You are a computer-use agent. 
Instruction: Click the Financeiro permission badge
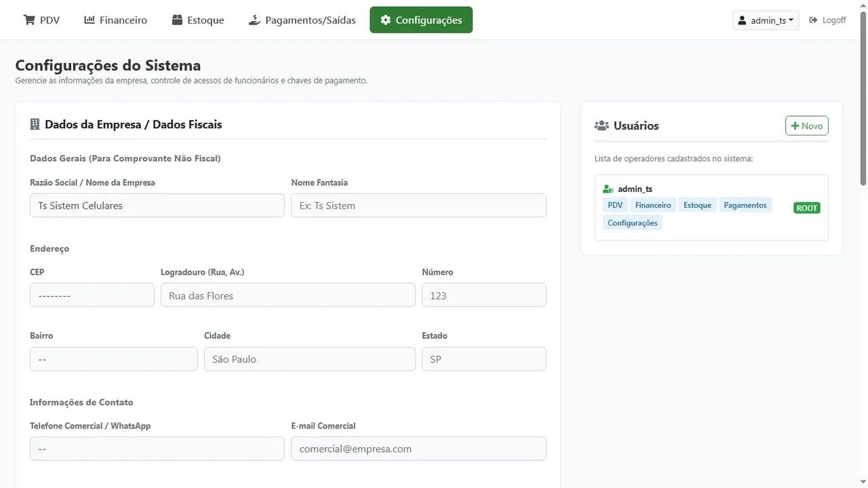653,205
